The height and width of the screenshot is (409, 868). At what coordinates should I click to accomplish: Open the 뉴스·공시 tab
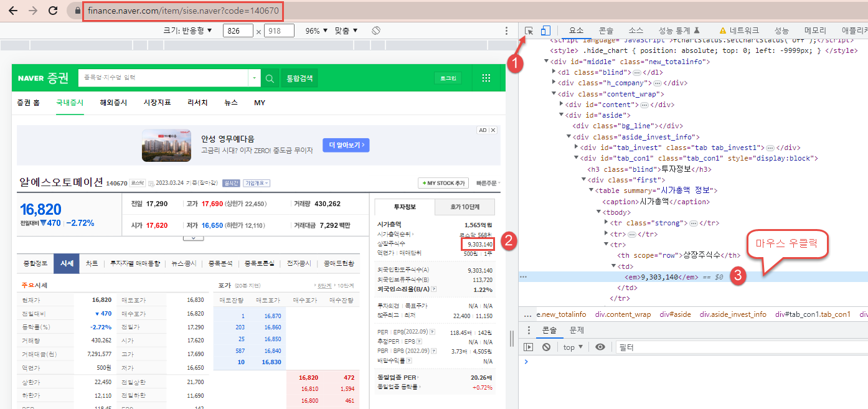tap(184, 263)
